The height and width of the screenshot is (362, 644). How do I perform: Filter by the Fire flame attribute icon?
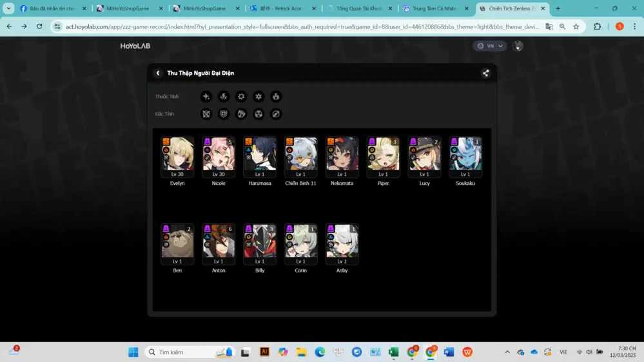click(x=276, y=97)
